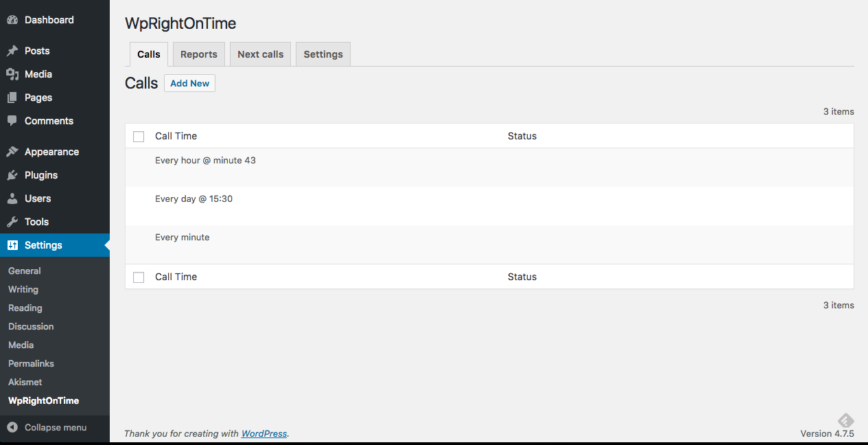Image resolution: width=868 pixels, height=445 pixels.
Task: Click the Tools wrench icon
Action: tap(12, 222)
